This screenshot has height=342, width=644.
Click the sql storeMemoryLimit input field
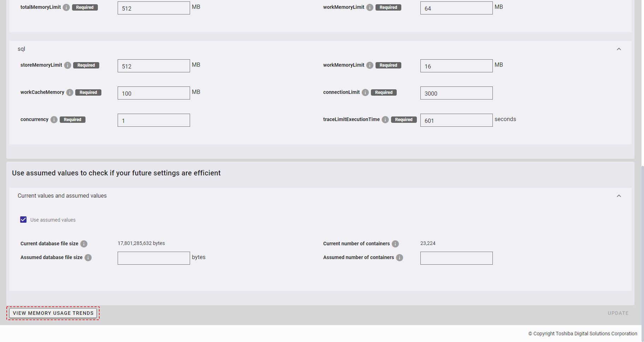[154, 66]
